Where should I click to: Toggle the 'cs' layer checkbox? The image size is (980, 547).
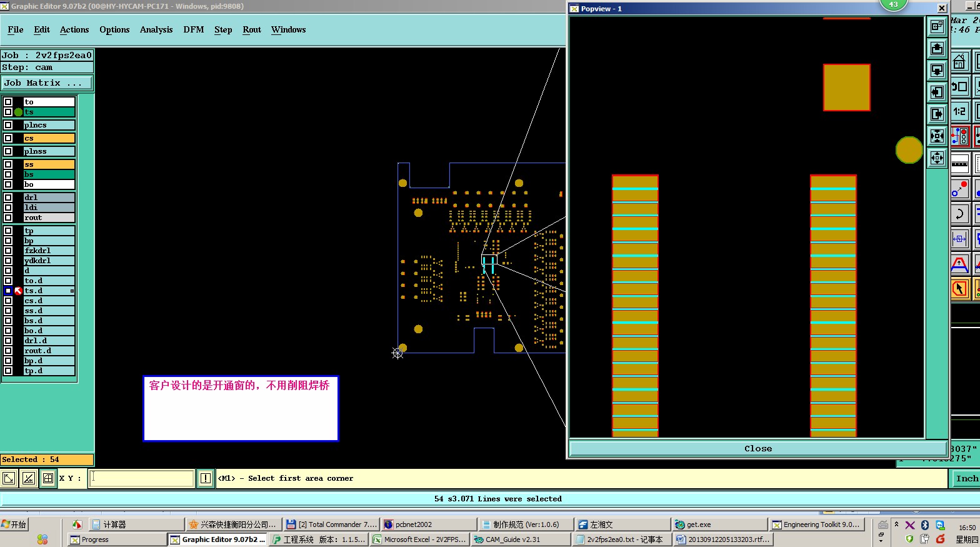(8, 138)
